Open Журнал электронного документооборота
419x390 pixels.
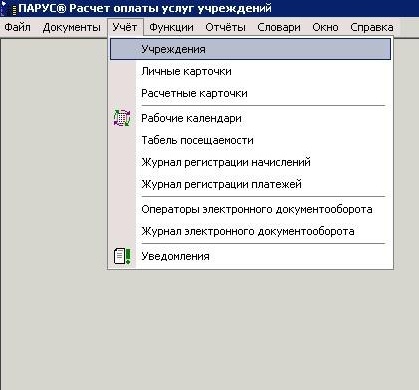point(250,231)
